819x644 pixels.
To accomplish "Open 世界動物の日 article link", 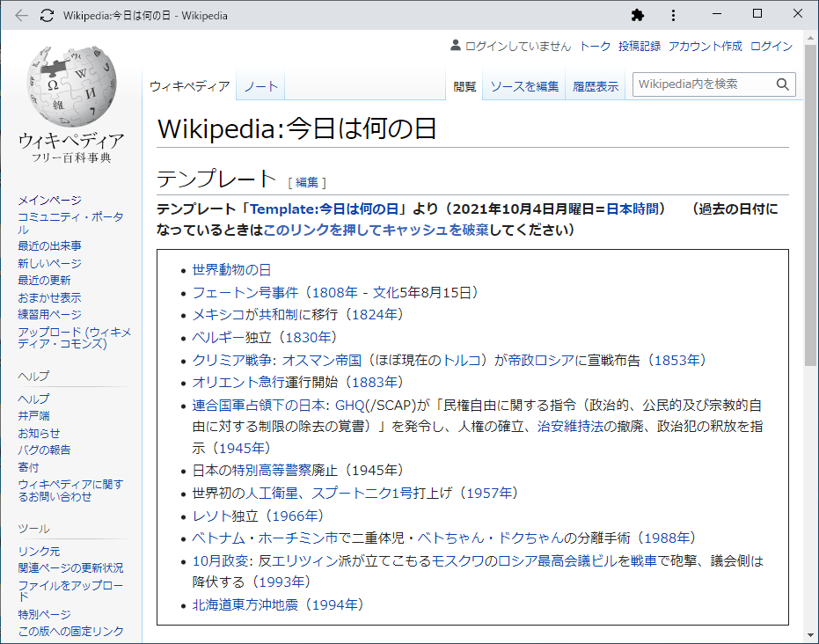I will click(x=231, y=270).
